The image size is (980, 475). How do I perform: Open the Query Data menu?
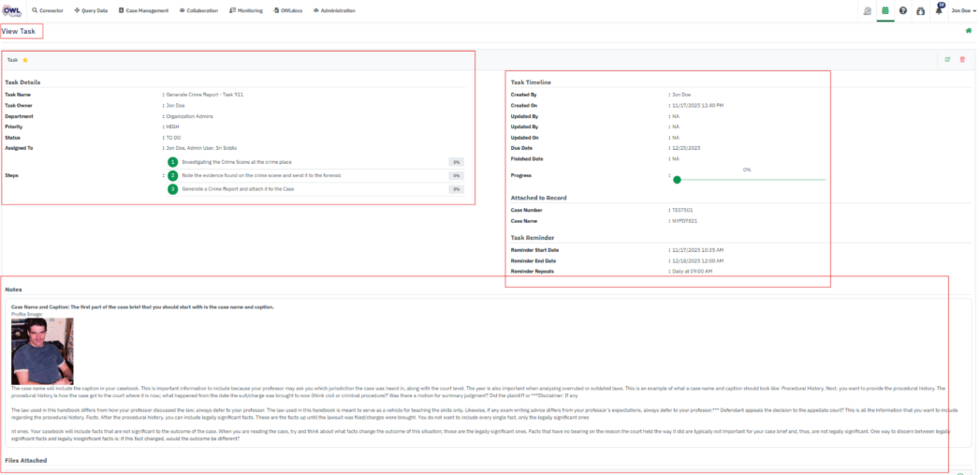[x=91, y=10]
